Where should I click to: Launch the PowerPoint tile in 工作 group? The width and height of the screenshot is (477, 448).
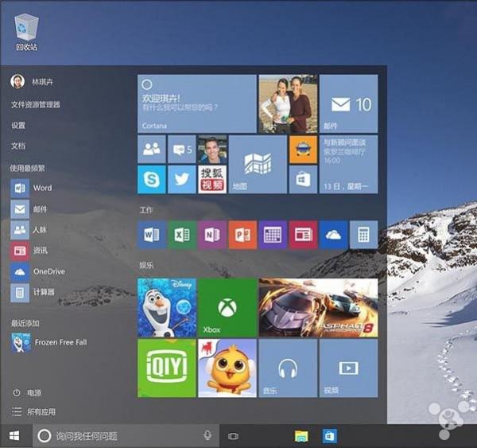[242, 235]
